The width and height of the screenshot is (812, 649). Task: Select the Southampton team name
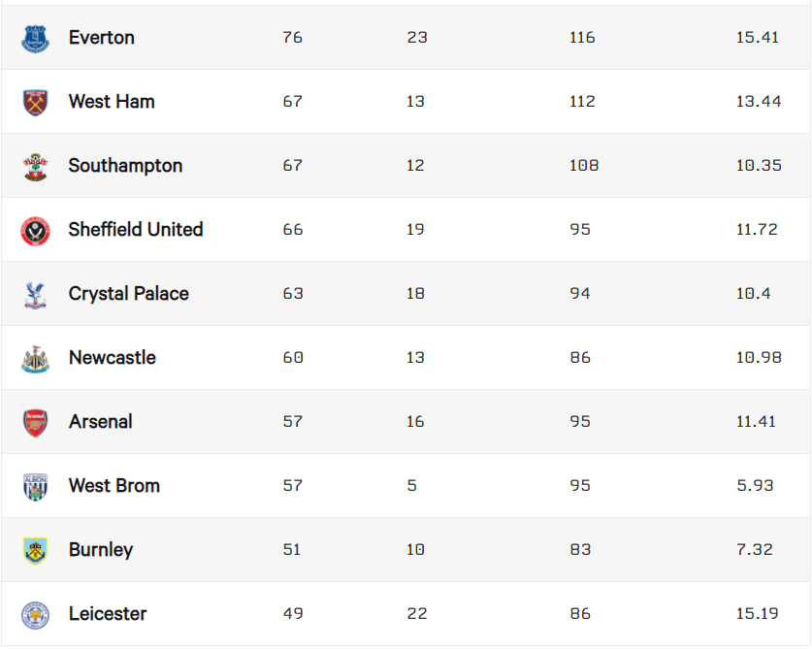coord(125,166)
